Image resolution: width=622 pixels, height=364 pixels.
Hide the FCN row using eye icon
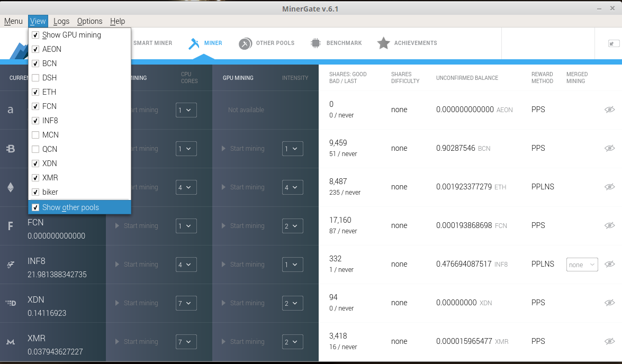point(610,225)
